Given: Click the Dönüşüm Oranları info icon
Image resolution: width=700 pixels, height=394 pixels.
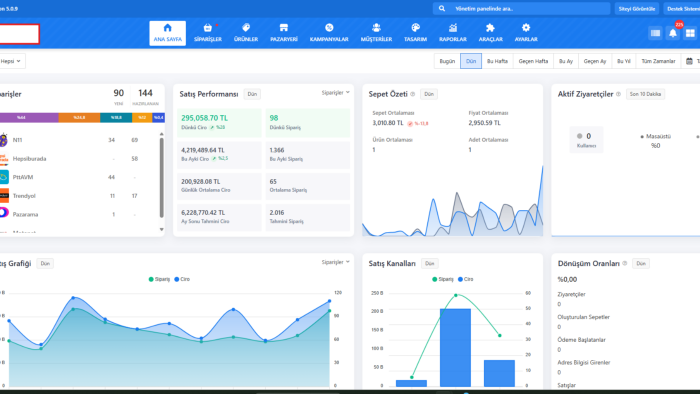Looking at the screenshot, I should click(625, 264).
